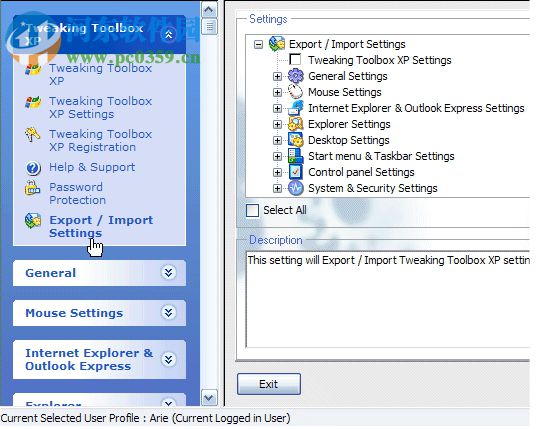Click the Export / Import Settings sidebar icon
The width and height of the screenshot is (536, 429).
pos(33,221)
